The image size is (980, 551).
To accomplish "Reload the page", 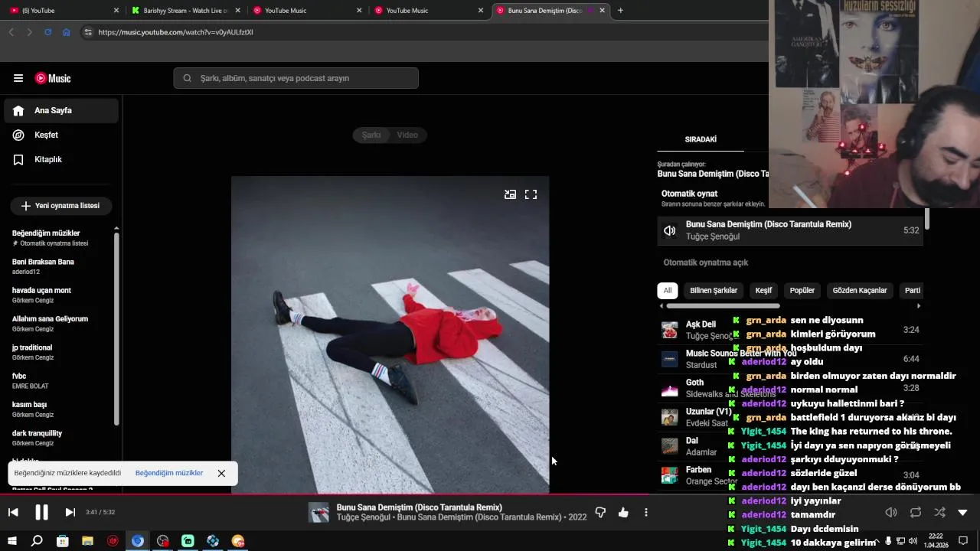I will point(47,32).
